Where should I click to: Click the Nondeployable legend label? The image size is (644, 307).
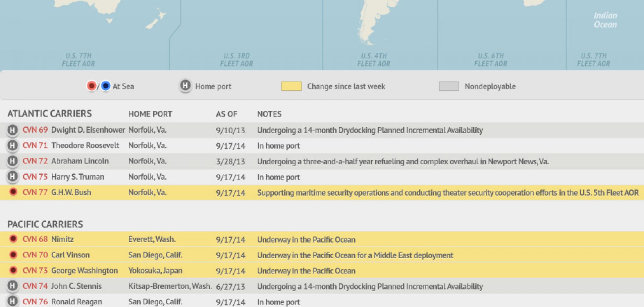[x=490, y=87]
